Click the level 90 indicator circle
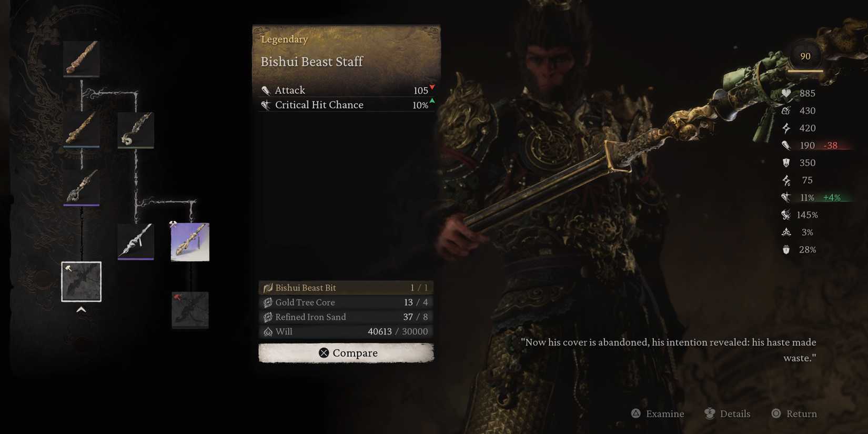Viewport: 868px width, 434px height. pos(805,56)
